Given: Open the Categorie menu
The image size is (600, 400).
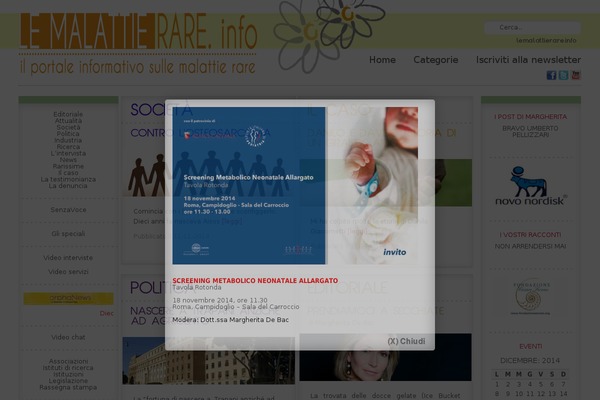Looking at the screenshot, I should click(435, 60).
